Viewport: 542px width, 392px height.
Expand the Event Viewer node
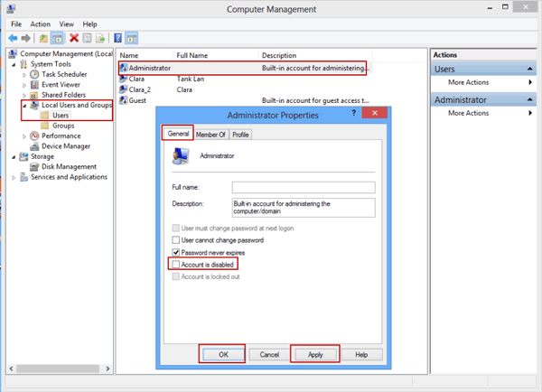coord(24,85)
